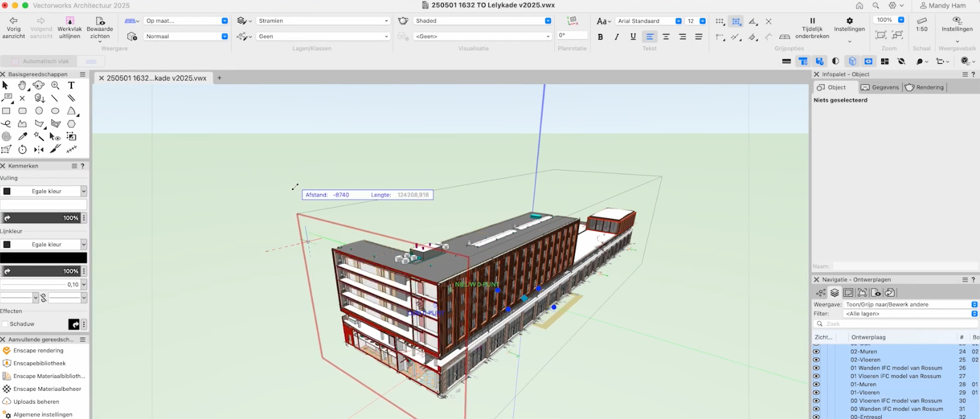The height and width of the screenshot is (419, 980).
Task: Click Tijdelijk onderbreken snapping button
Action: 812,28
